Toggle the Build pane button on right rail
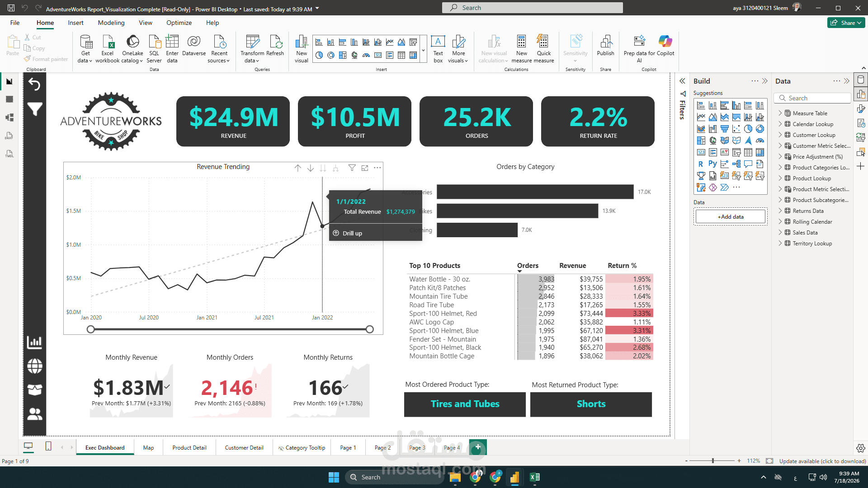The width and height of the screenshot is (868, 488). point(861,94)
